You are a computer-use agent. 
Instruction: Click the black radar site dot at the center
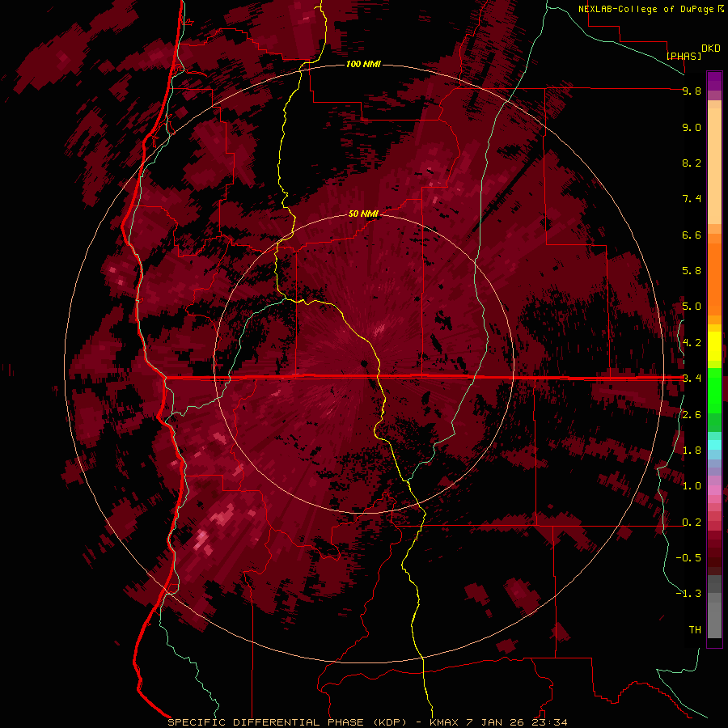click(x=364, y=363)
